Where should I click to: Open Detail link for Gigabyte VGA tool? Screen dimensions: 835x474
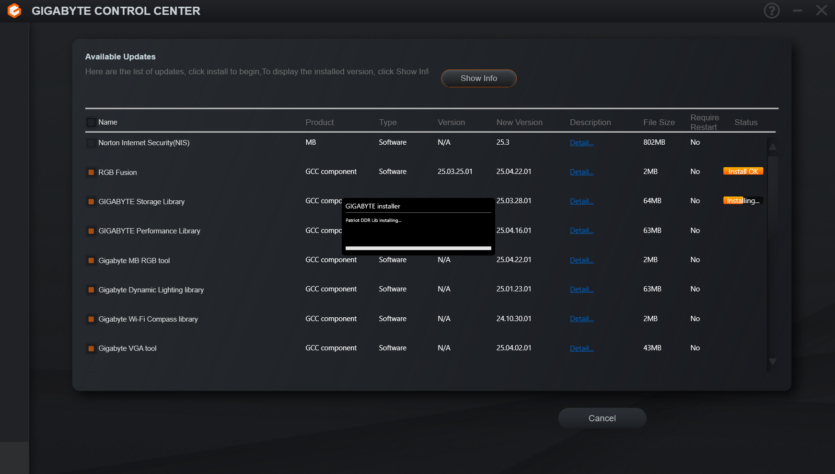click(581, 348)
